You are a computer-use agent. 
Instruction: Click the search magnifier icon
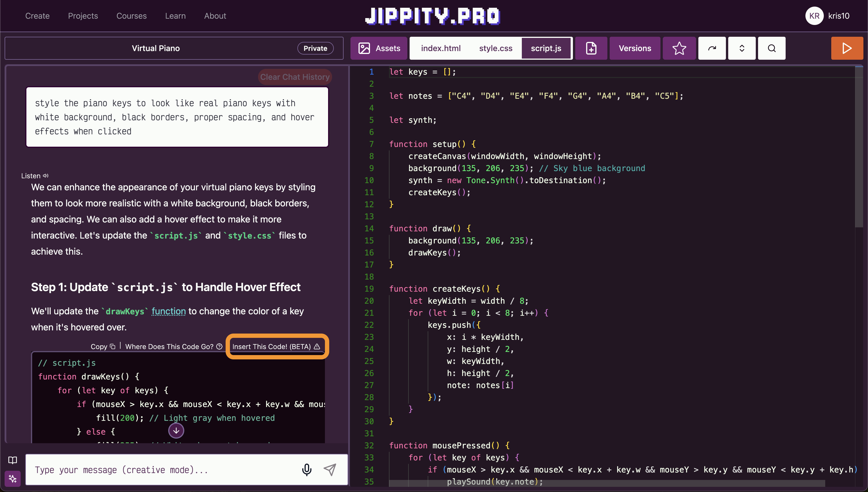(x=771, y=48)
